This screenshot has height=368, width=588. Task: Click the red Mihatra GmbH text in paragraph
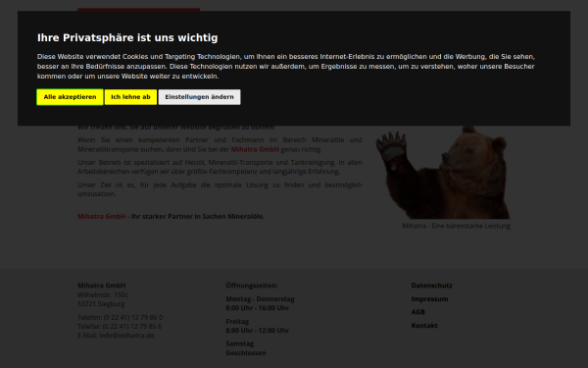point(255,149)
